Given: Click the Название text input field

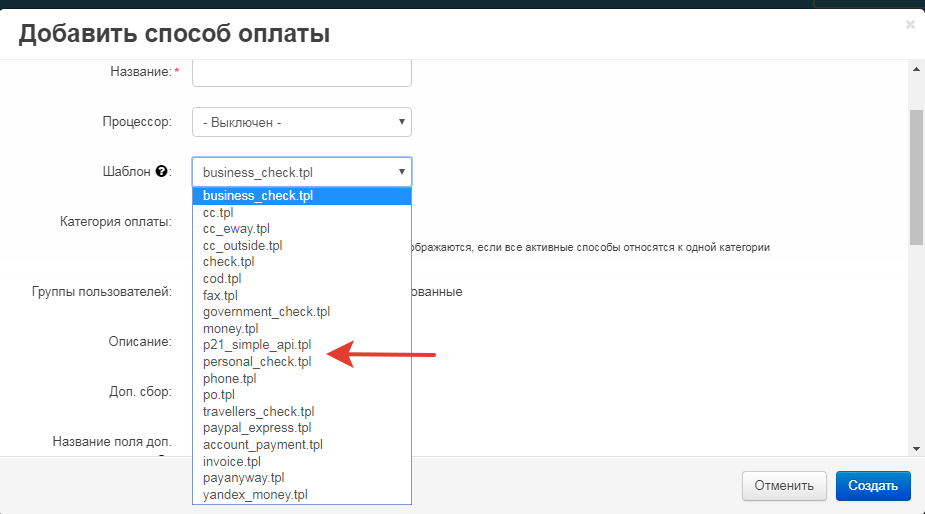Looking at the screenshot, I should click(x=301, y=72).
